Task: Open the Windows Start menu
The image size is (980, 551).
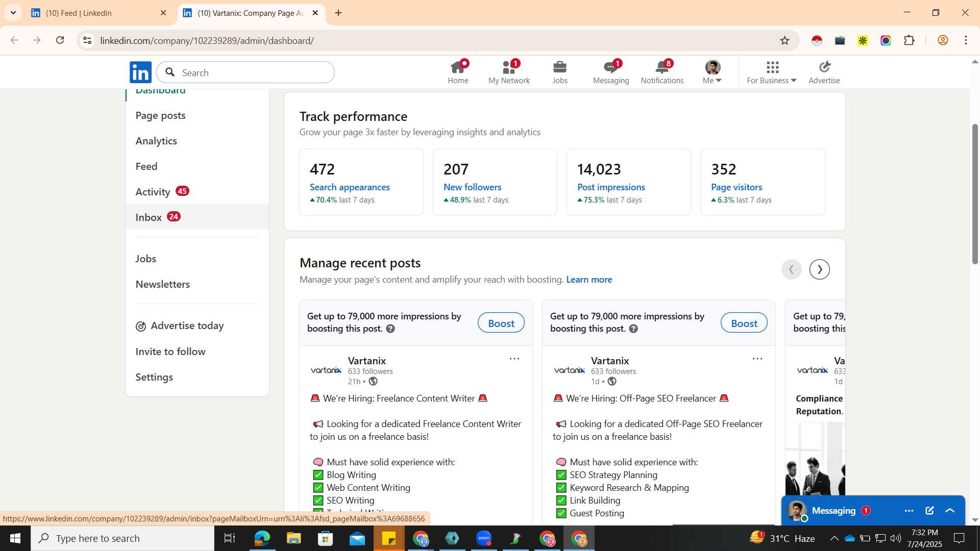Action: (x=15, y=538)
